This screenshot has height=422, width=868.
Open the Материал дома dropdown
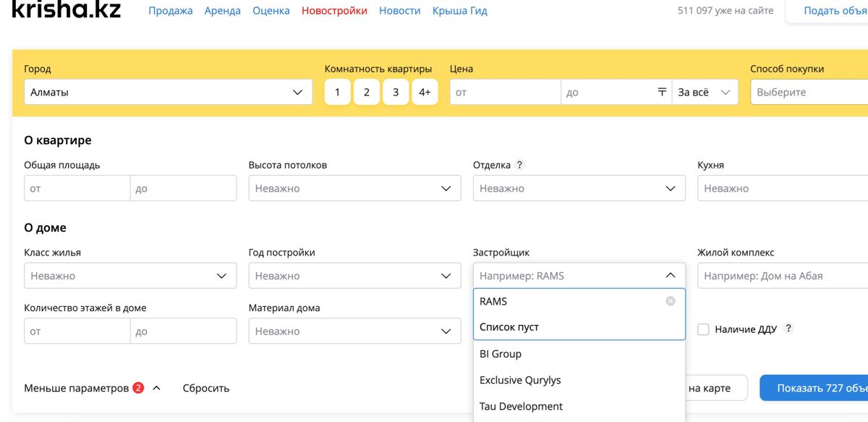click(x=354, y=332)
